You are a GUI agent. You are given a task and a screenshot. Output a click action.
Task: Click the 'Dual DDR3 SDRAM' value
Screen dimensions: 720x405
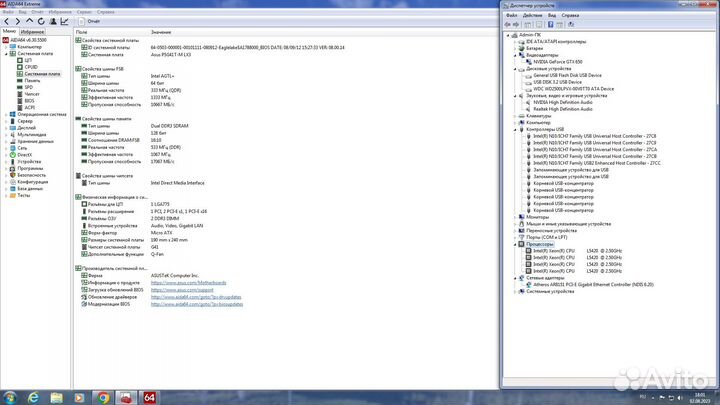[x=169, y=126]
